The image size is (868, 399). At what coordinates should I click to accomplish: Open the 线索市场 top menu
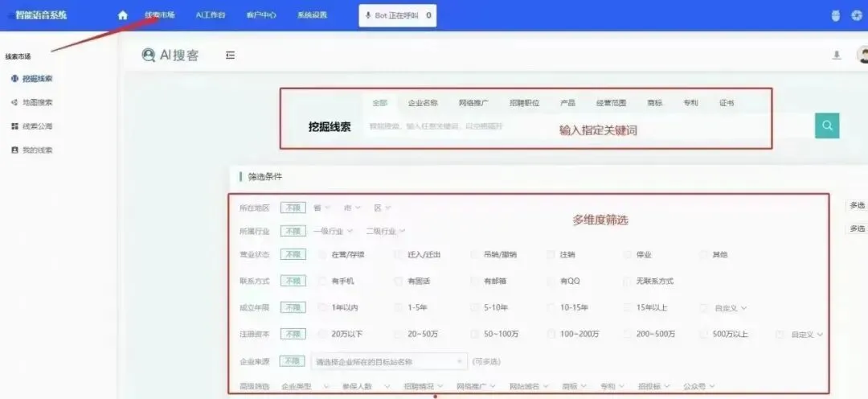click(160, 15)
